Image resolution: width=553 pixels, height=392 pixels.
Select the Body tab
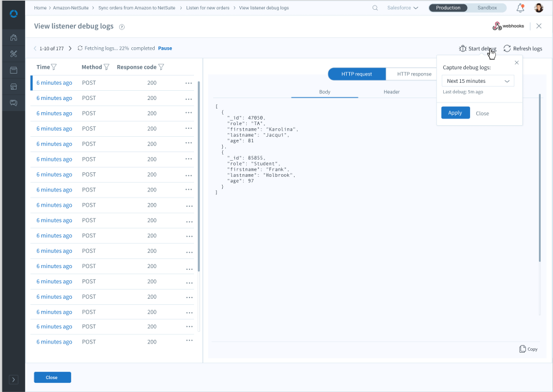tap(325, 92)
